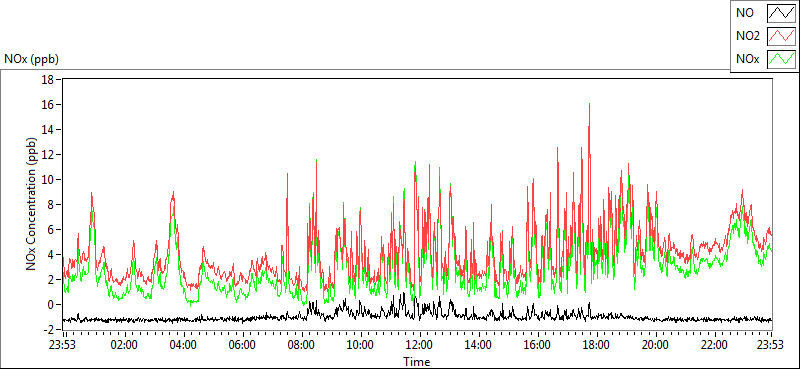
Task: Click the 22:00 time axis marker
Action: point(714,344)
